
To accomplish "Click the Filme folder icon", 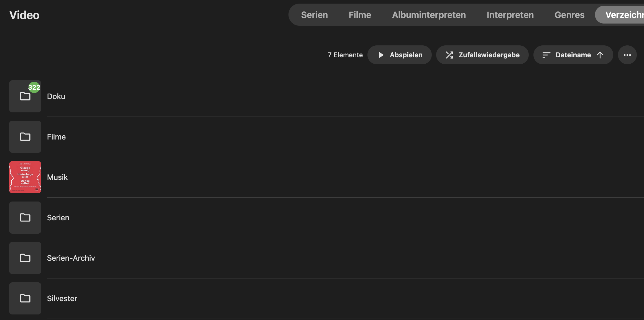I will tap(25, 137).
